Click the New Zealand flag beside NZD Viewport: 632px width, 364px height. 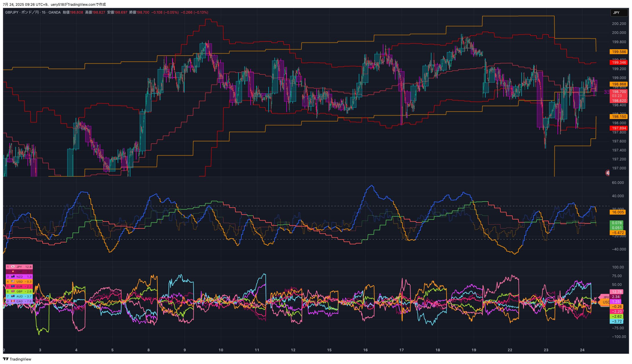[x=13, y=277]
